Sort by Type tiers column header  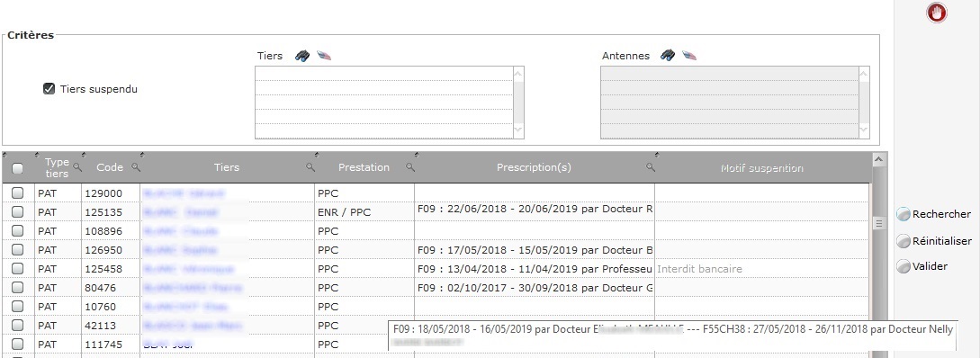[57, 167]
